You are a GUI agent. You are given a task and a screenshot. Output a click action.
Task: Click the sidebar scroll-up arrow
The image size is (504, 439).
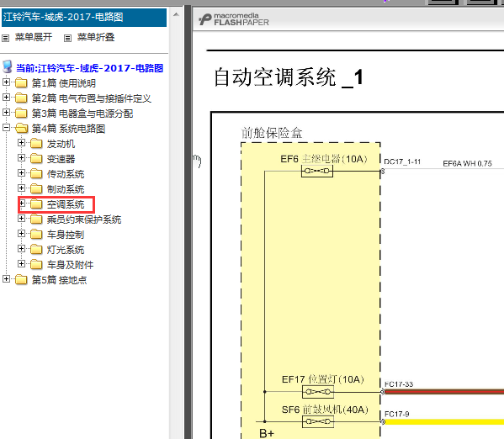[x=176, y=15]
